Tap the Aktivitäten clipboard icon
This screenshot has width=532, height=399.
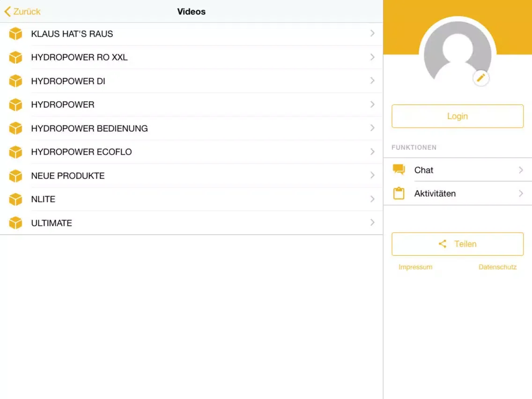coord(399,193)
